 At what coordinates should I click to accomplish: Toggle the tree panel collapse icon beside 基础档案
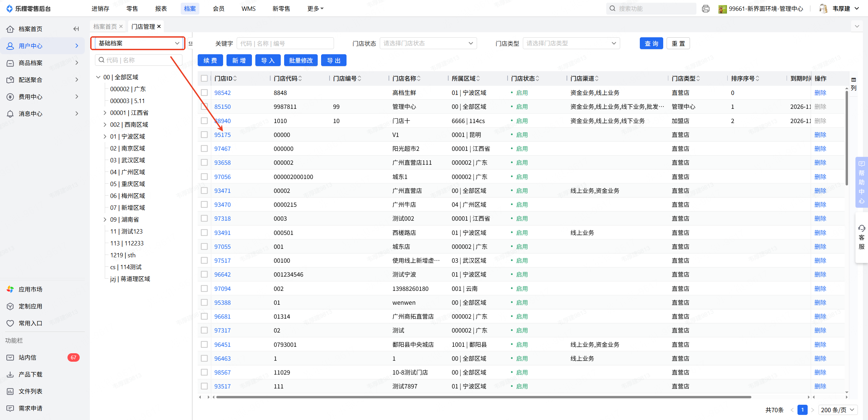coord(191,43)
